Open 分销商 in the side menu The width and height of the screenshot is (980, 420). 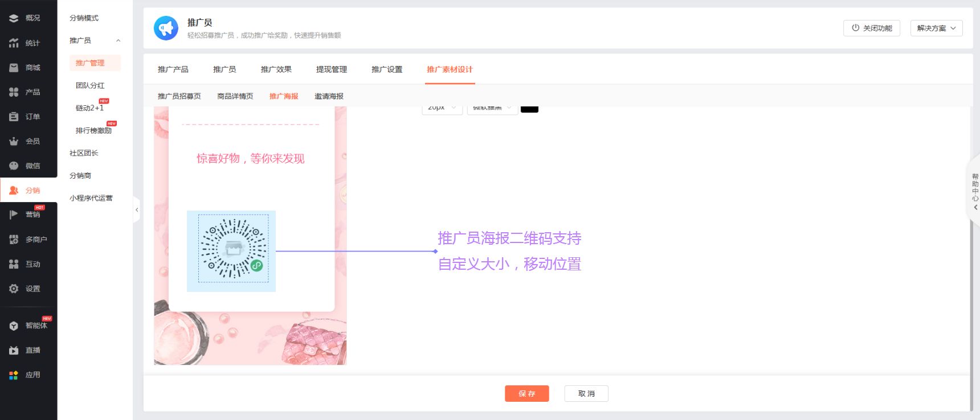80,176
